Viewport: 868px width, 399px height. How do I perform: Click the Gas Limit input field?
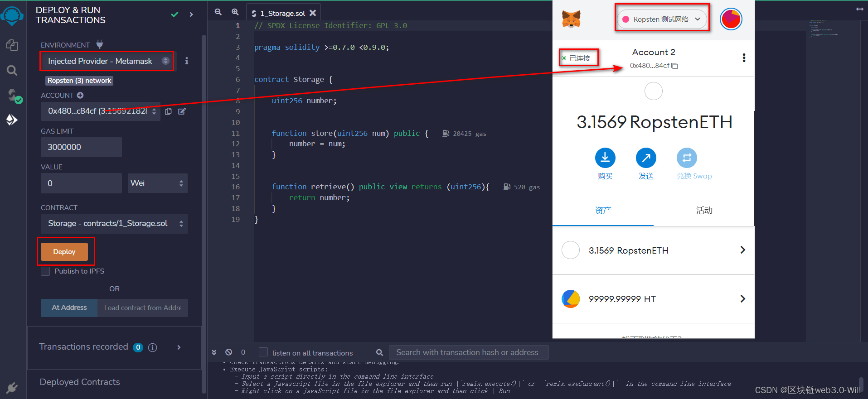(82, 147)
